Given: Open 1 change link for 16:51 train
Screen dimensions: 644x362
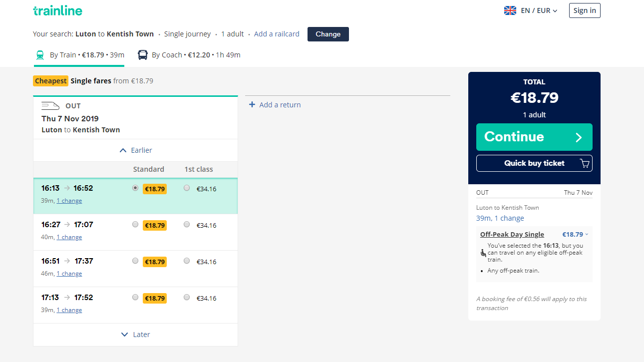Looking at the screenshot, I should click(x=69, y=274).
